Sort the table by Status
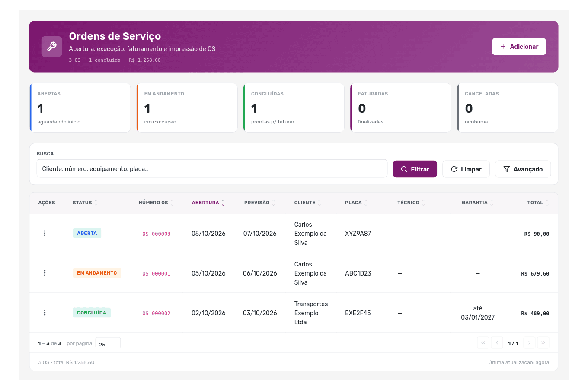The height and width of the screenshot is (380, 588). click(x=85, y=203)
